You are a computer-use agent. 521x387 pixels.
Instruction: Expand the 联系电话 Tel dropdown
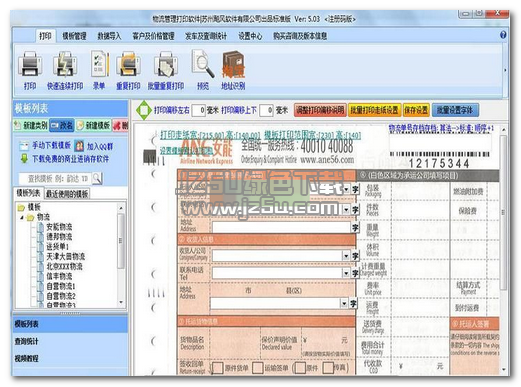click(x=346, y=273)
